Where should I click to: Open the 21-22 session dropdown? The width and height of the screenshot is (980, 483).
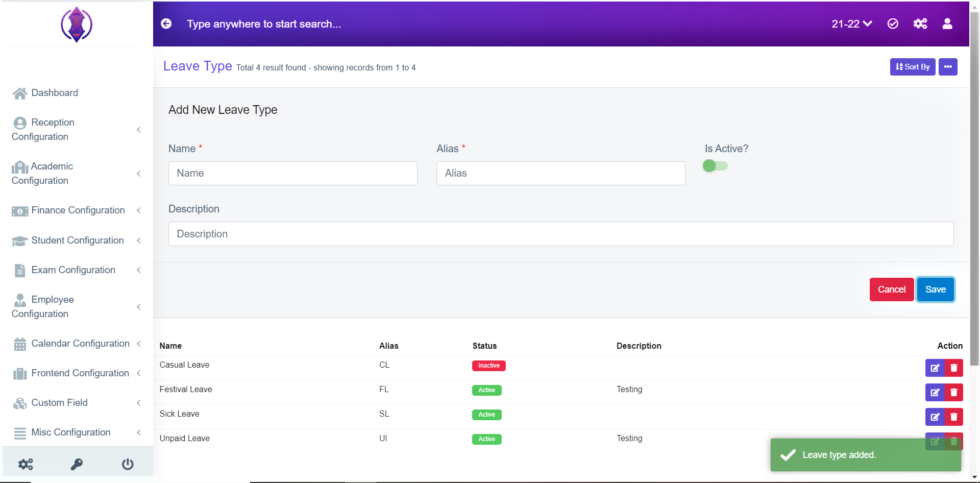pyautogui.click(x=852, y=23)
